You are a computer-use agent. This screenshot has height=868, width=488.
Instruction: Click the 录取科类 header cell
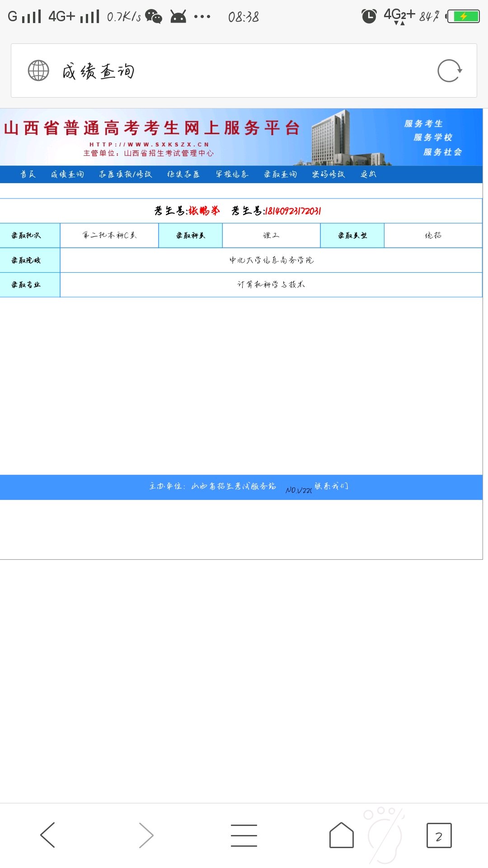(191, 235)
